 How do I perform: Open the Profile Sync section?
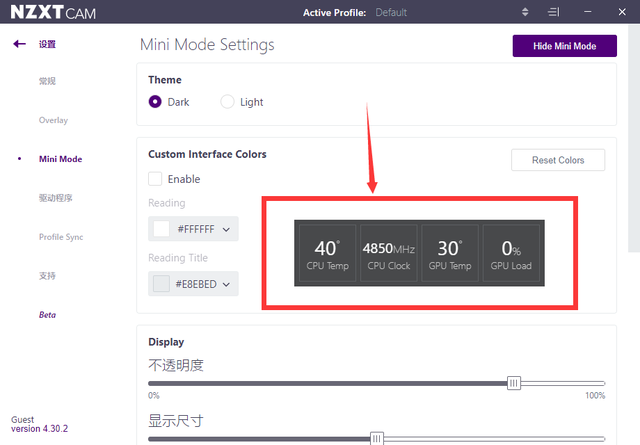pos(61,237)
